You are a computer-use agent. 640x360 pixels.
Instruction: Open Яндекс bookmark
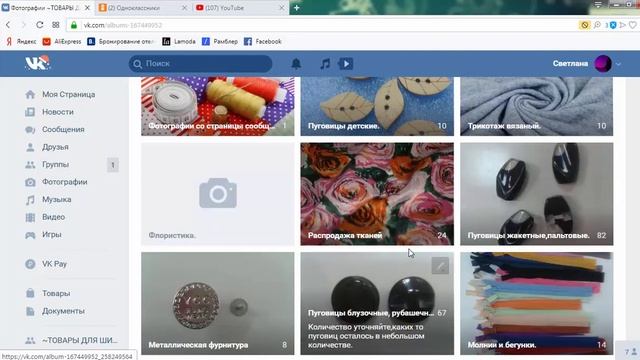pyautogui.click(x=21, y=42)
